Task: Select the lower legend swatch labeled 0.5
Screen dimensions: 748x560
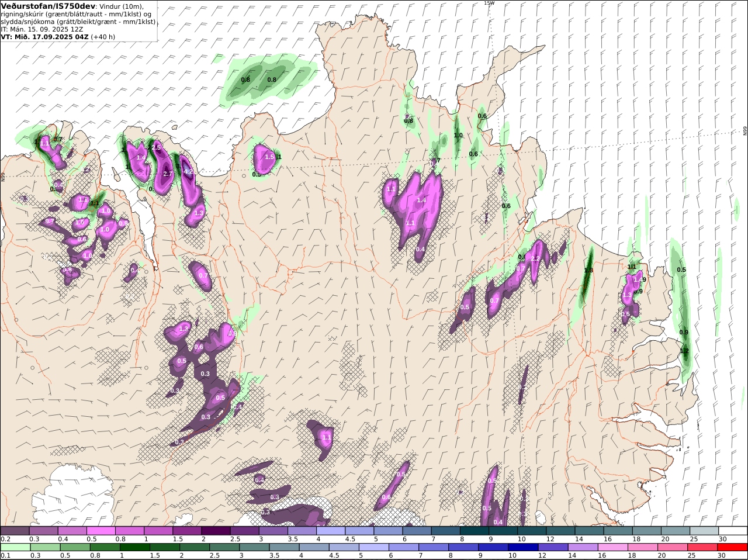Action: 75,547
